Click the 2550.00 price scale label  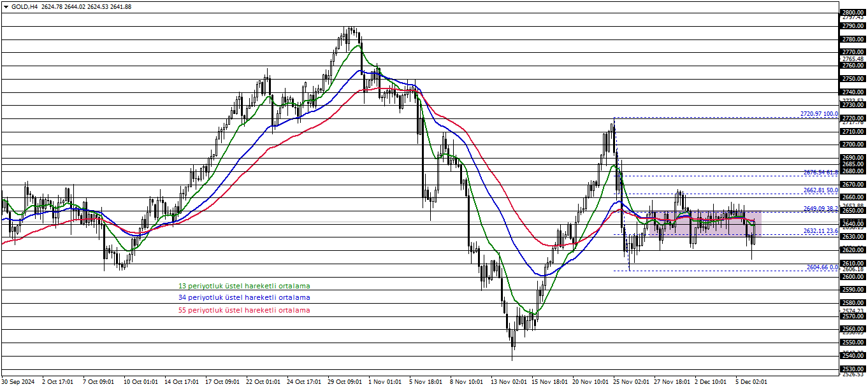(x=853, y=343)
